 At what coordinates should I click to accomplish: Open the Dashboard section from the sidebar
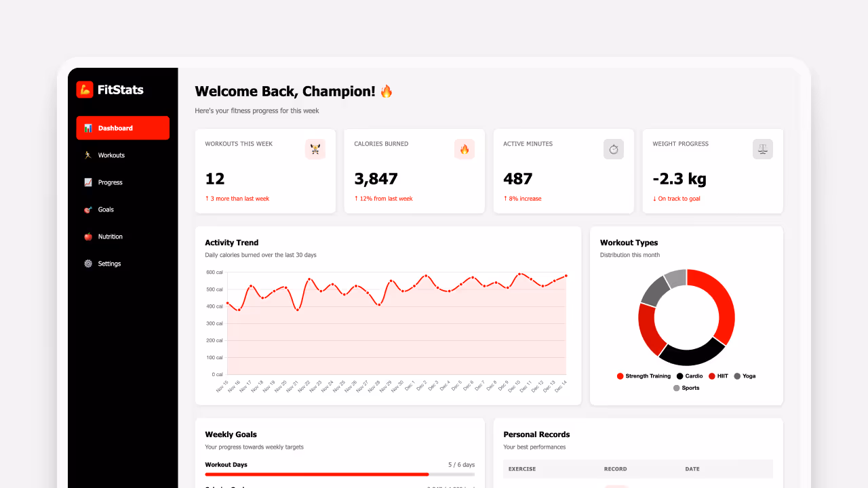pyautogui.click(x=122, y=127)
